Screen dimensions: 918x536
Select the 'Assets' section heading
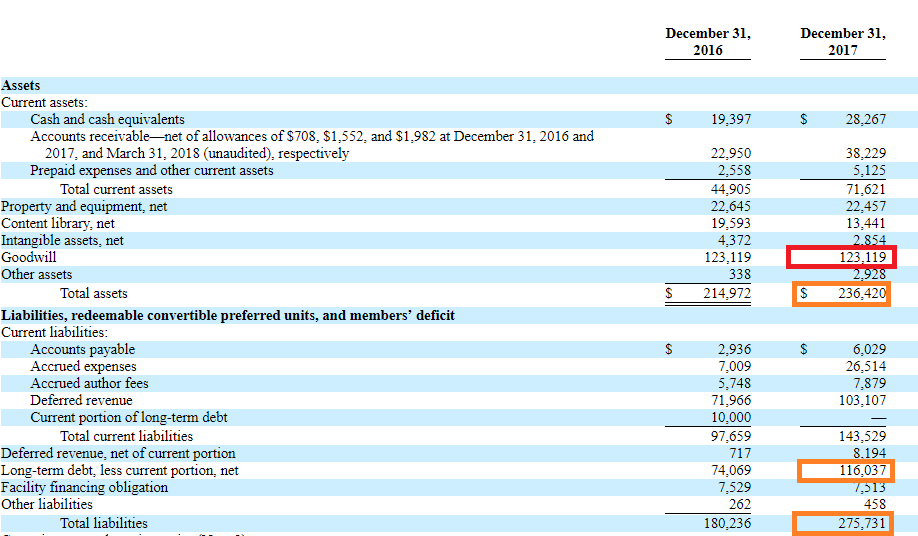click(20, 85)
